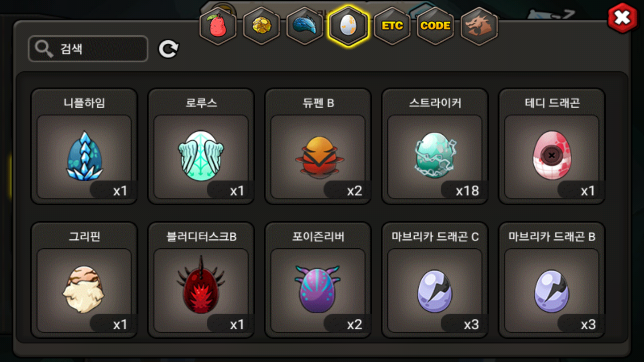This screenshot has width=644, height=362.
Task: Select the 포이즌리버 purple horned egg
Action: tap(318, 280)
